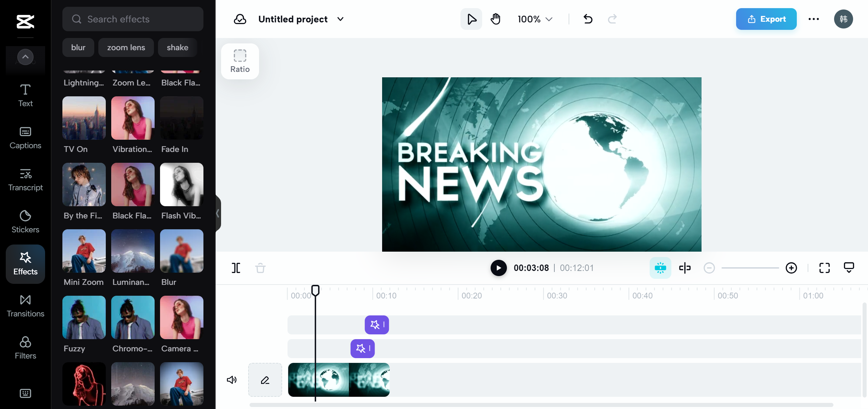Click the align split center icon
868x409 pixels.
685,268
